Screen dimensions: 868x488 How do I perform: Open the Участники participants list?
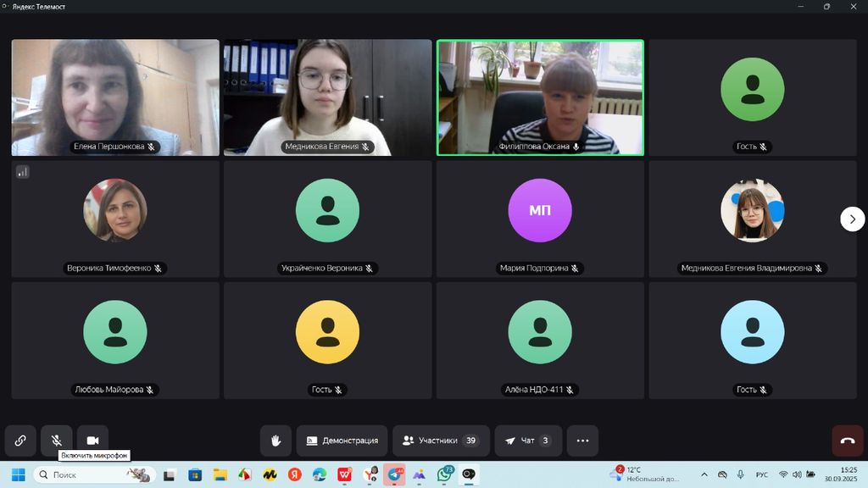click(441, 441)
